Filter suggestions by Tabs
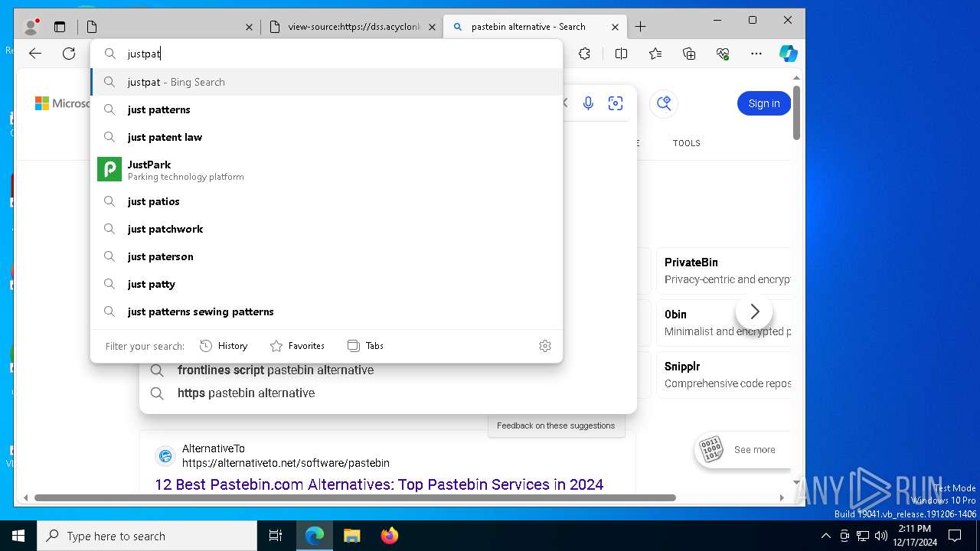 (365, 346)
